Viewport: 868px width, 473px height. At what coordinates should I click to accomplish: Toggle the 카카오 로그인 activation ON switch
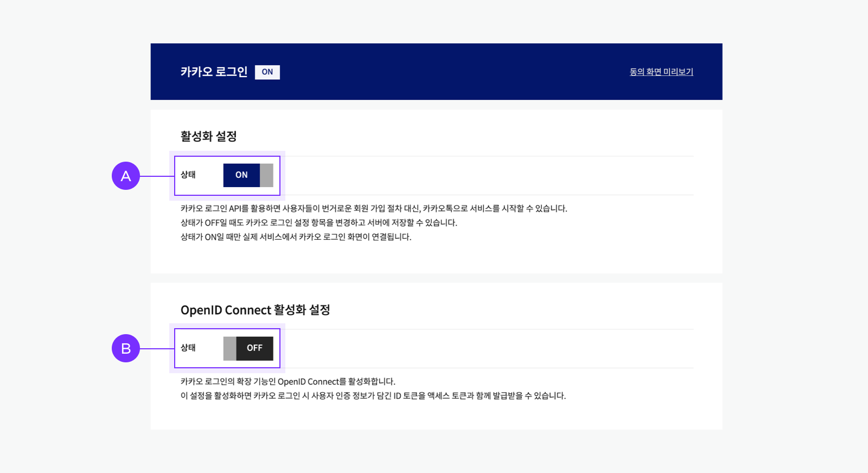(248, 175)
